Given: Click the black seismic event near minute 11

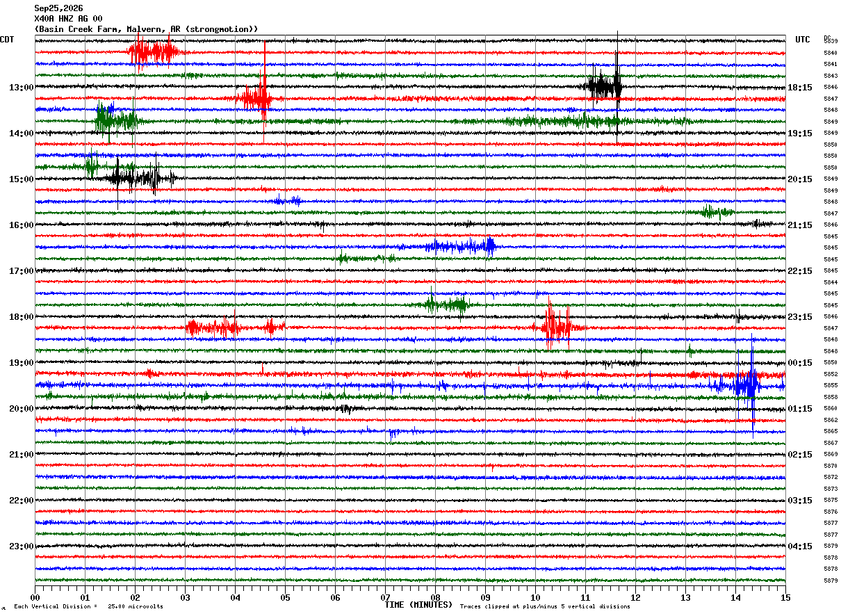Looking at the screenshot, I should pyautogui.click(x=604, y=86).
